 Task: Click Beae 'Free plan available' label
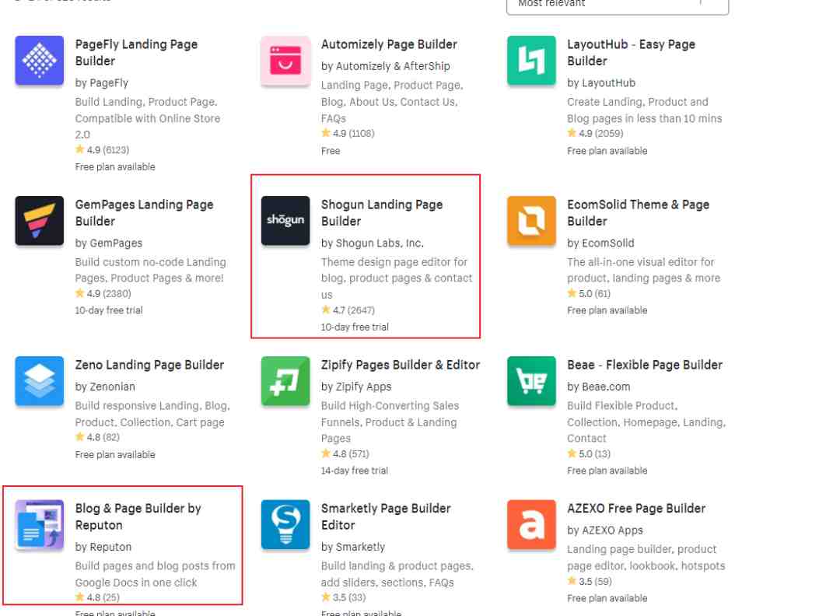click(x=607, y=471)
